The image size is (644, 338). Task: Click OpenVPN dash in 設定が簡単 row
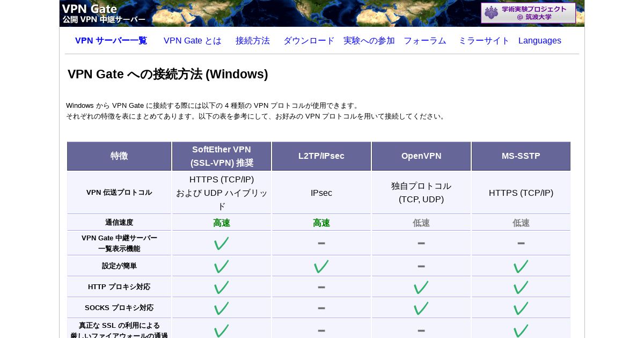[421, 266]
